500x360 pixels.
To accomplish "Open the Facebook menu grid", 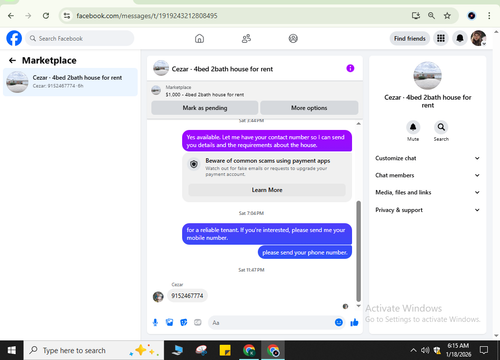I will pos(441,39).
